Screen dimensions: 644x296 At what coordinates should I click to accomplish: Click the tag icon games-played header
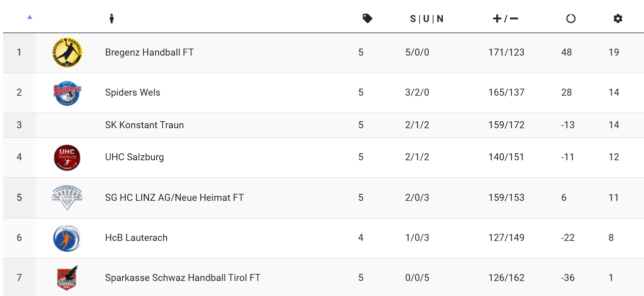coord(368,19)
